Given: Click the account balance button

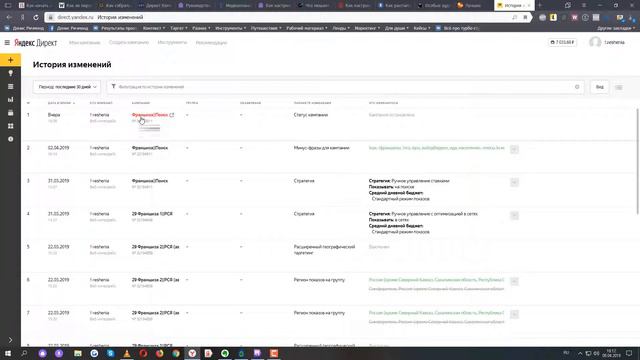Looking at the screenshot, I should (x=562, y=42).
